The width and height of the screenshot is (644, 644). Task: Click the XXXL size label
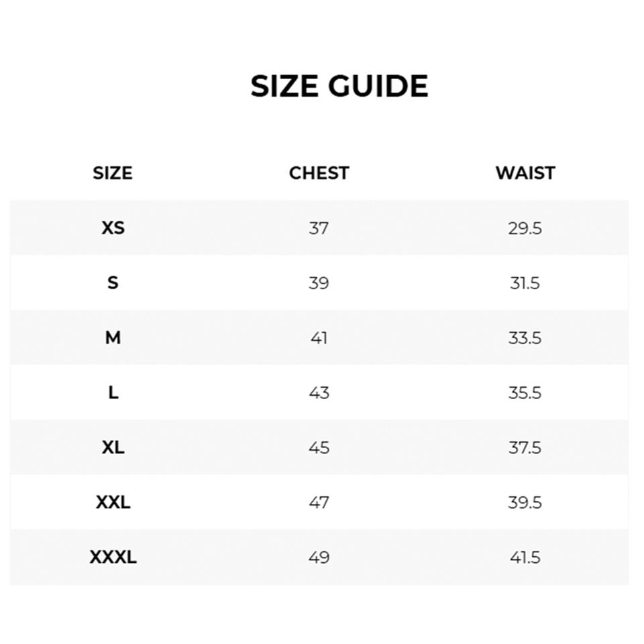coord(113,557)
